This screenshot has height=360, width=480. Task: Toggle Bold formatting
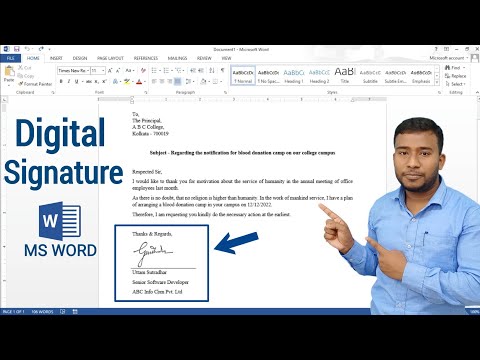click(x=61, y=82)
